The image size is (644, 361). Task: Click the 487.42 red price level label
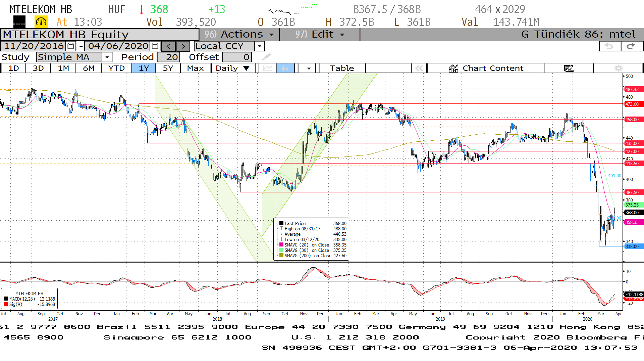[x=634, y=89]
